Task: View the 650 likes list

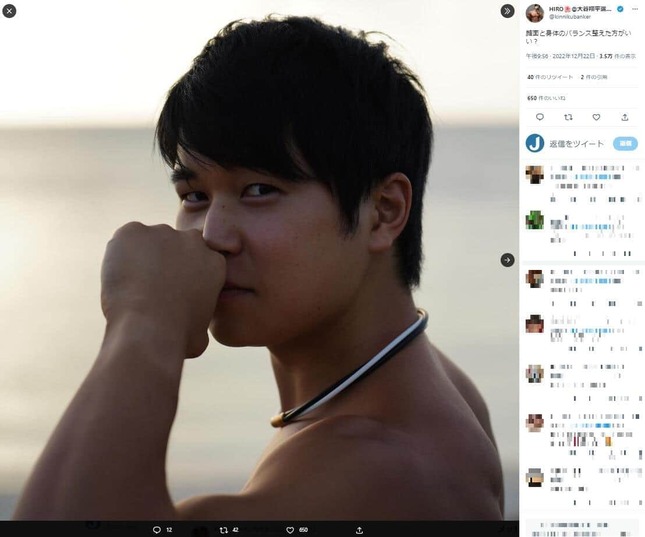Action: 546,98
